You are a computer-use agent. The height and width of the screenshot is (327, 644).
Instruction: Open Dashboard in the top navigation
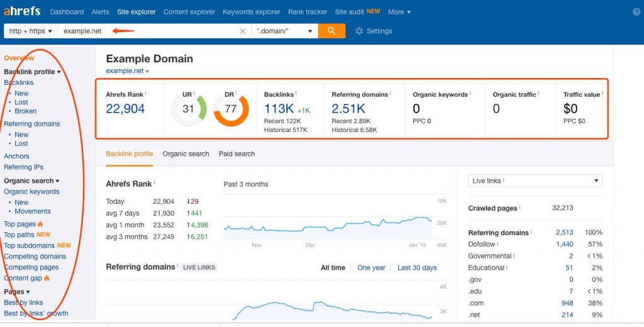67,12
